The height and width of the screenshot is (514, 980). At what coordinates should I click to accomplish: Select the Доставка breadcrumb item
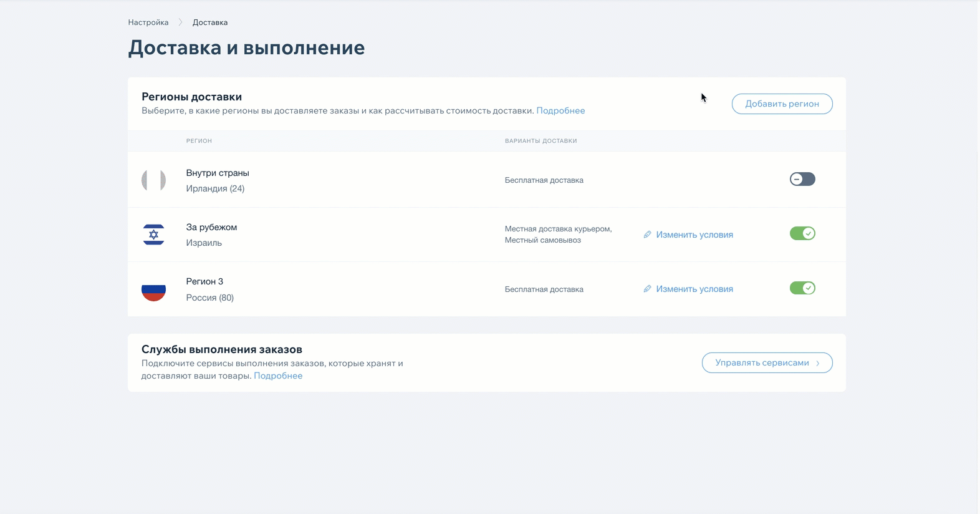click(x=210, y=22)
